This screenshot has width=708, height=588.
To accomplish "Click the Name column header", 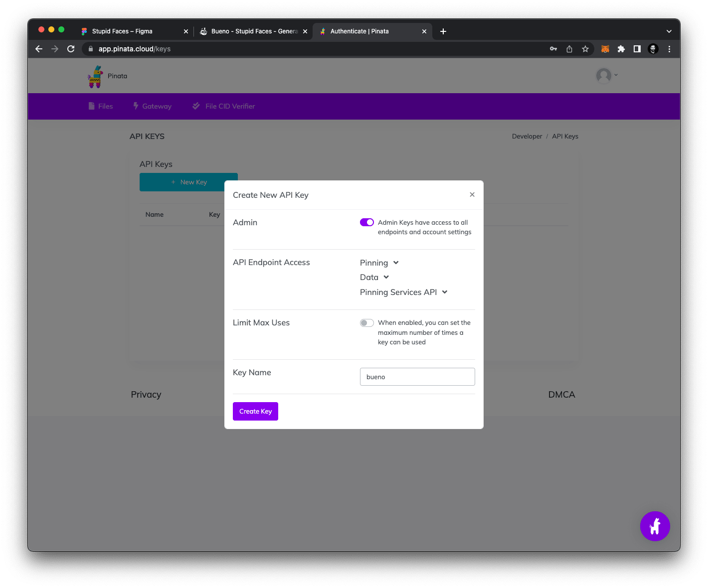I will point(155,215).
